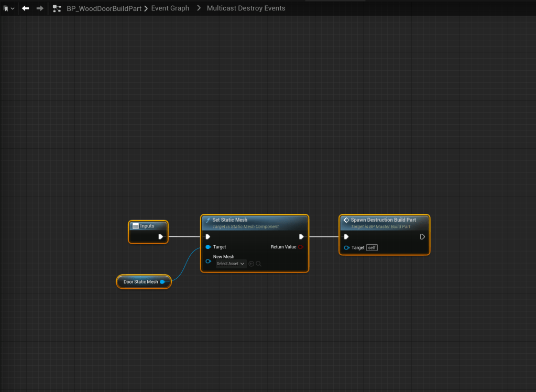Click the browse to asset magnifier icon
536x392 pixels.
[258, 264]
